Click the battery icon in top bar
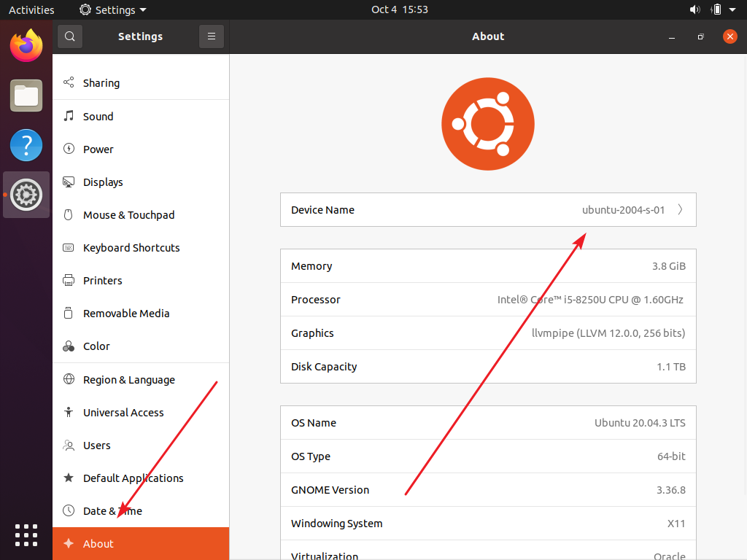 tap(716, 9)
